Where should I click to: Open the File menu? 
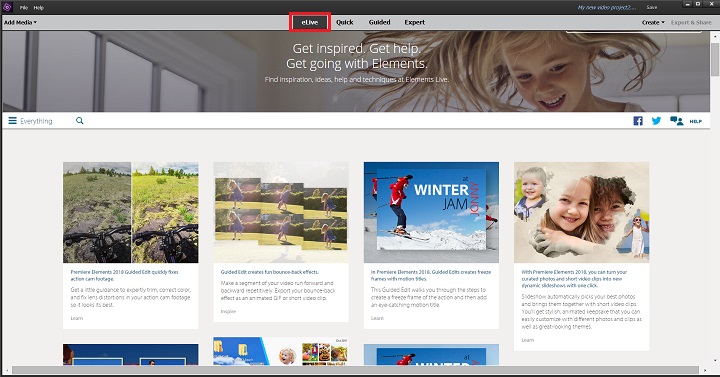pos(24,8)
